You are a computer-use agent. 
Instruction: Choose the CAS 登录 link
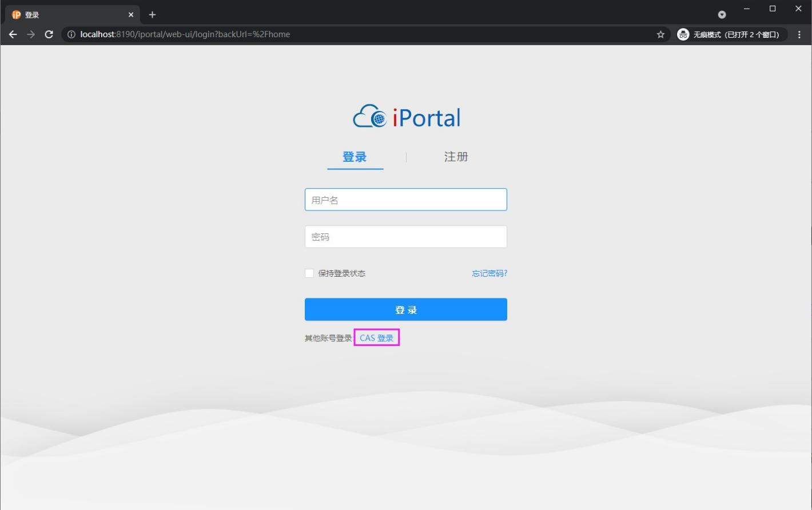coord(377,338)
